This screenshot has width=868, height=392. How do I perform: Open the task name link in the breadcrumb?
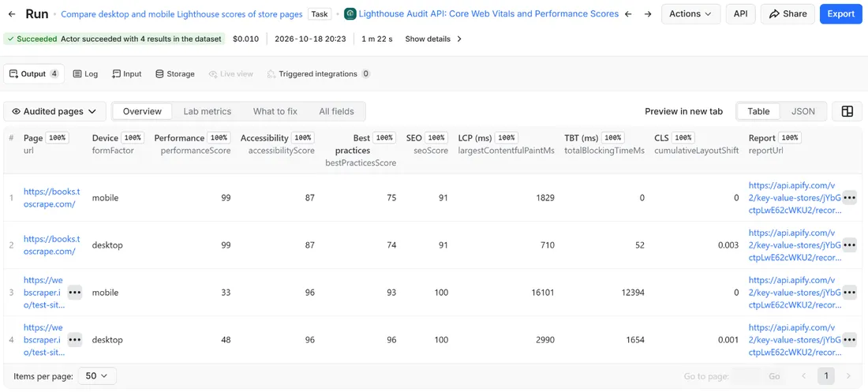pos(181,14)
